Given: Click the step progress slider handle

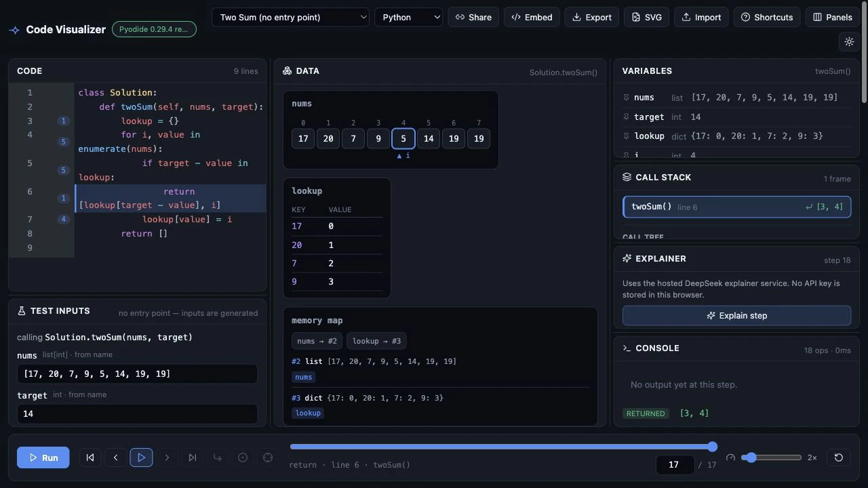Looking at the screenshot, I should click(712, 446).
